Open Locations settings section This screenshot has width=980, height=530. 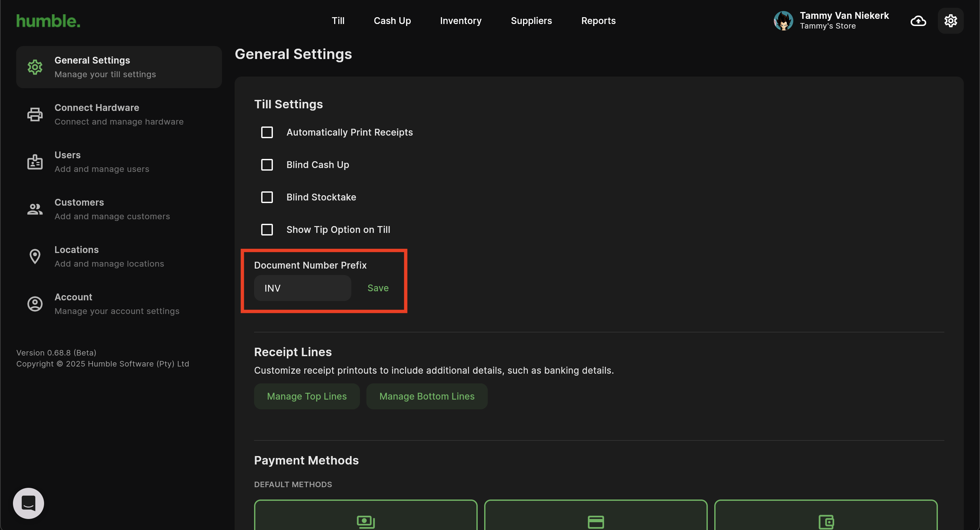click(x=119, y=256)
